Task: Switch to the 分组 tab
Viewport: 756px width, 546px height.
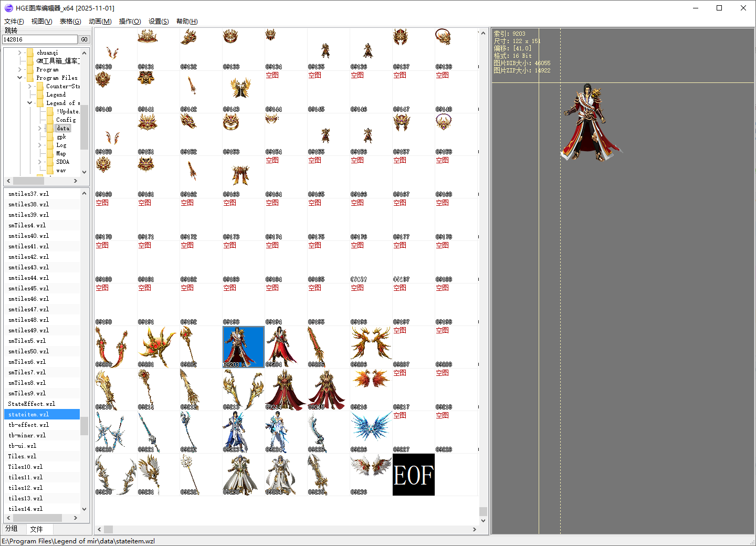Action: point(12,529)
